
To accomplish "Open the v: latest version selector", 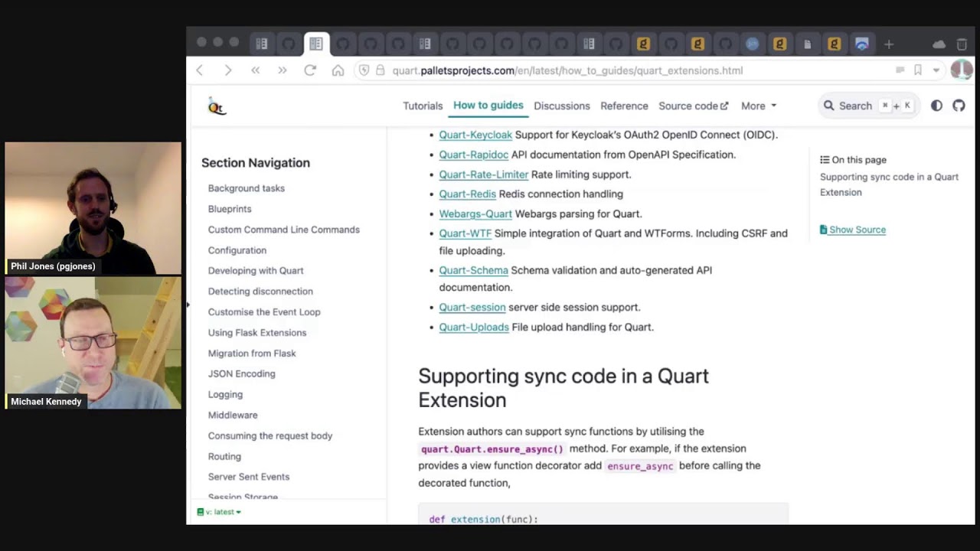I will tap(219, 512).
